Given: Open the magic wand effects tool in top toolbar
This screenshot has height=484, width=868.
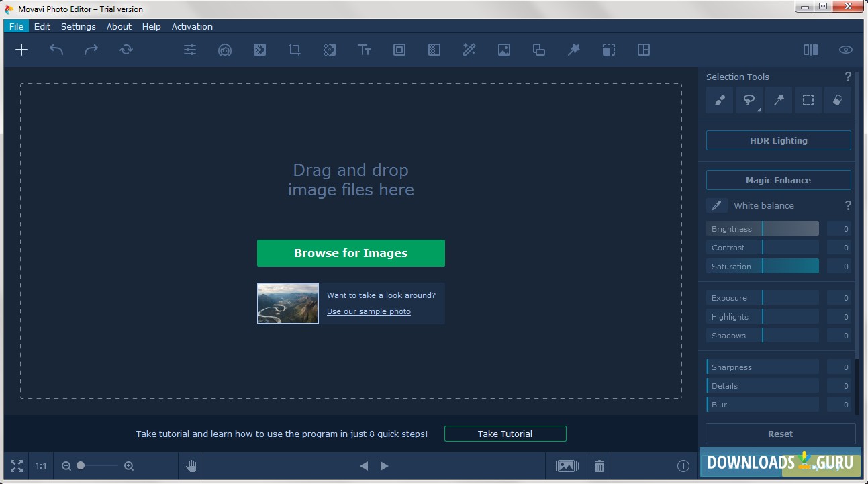Looking at the screenshot, I should click(469, 50).
